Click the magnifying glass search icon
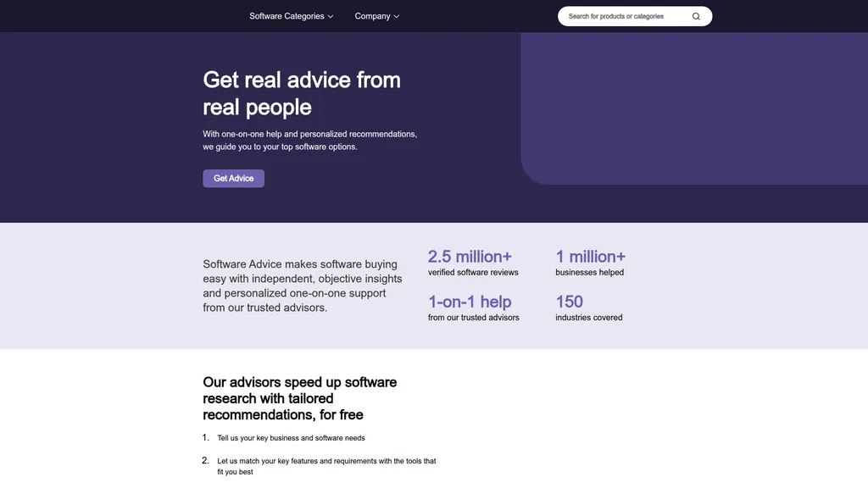The width and height of the screenshot is (868, 488). click(696, 17)
